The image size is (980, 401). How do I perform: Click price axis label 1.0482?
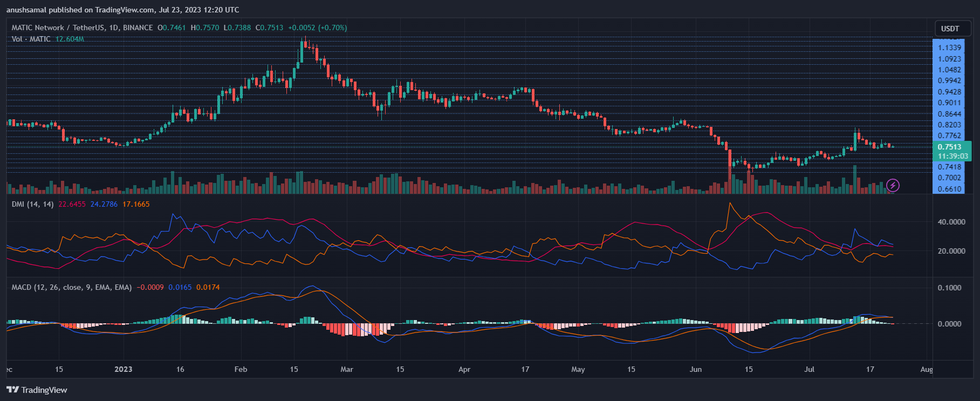pyautogui.click(x=949, y=70)
